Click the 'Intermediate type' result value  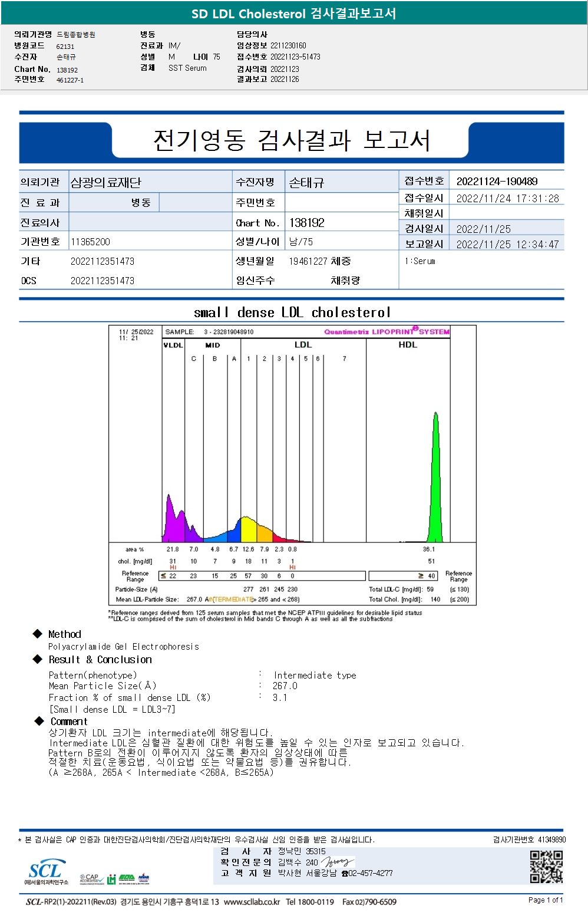coord(315,676)
